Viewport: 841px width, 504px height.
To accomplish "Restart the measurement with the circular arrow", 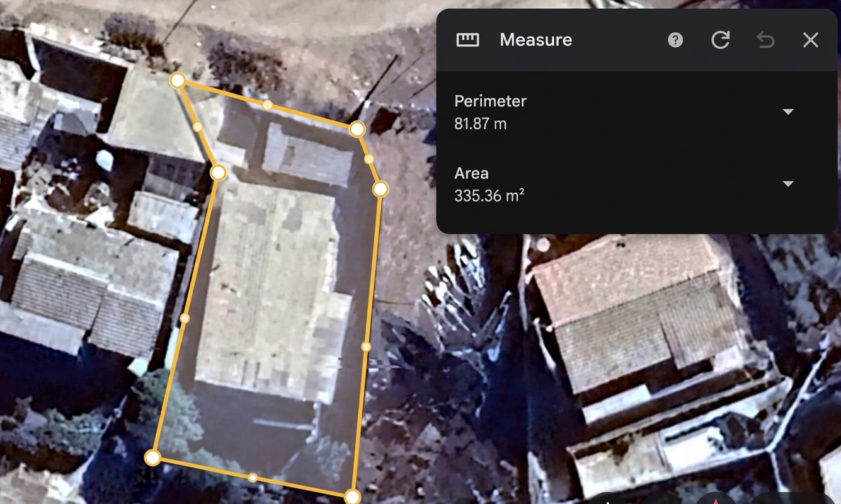I will pyautogui.click(x=720, y=40).
